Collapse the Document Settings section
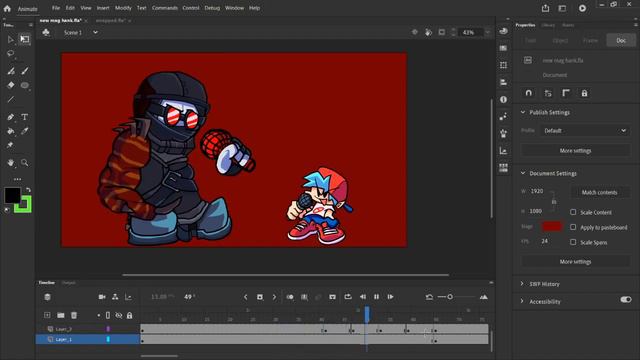The height and width of the screenshot is (360, 640). [x=523, y=173]
